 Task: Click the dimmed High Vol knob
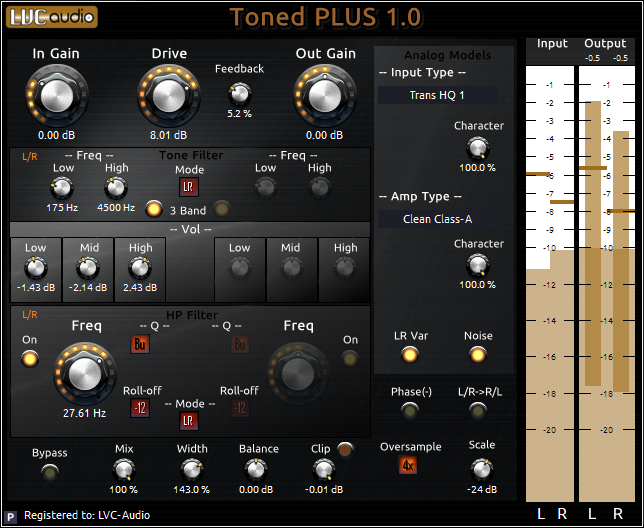pyautogui.click(x=345, y=269)
